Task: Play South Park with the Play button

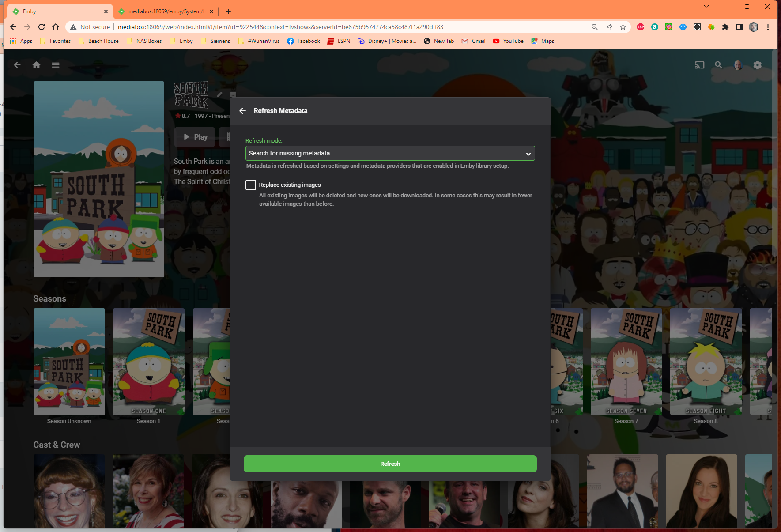Action: coord(195,137)
